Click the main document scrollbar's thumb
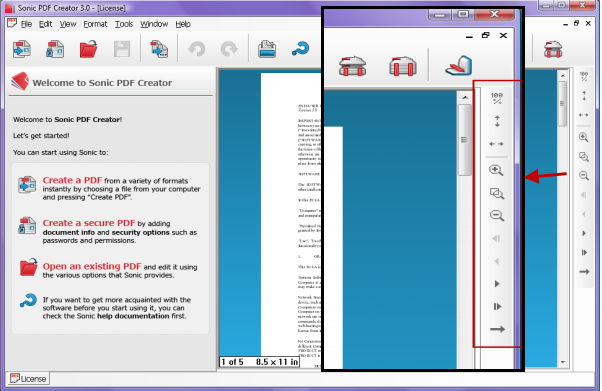Image resolution: width=602 pixels, height=391 pixels. 562,103
